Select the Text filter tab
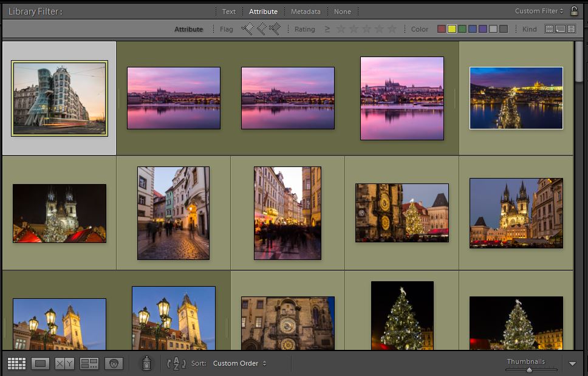Screen dimensions: 588x376 pos(229,11)
